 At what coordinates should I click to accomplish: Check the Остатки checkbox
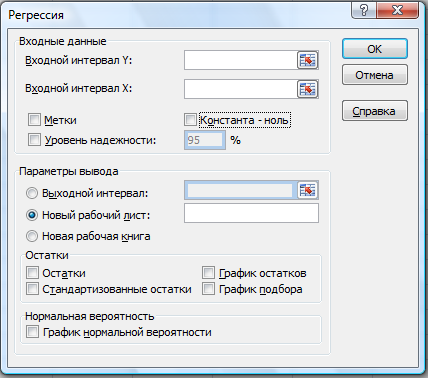32,273
